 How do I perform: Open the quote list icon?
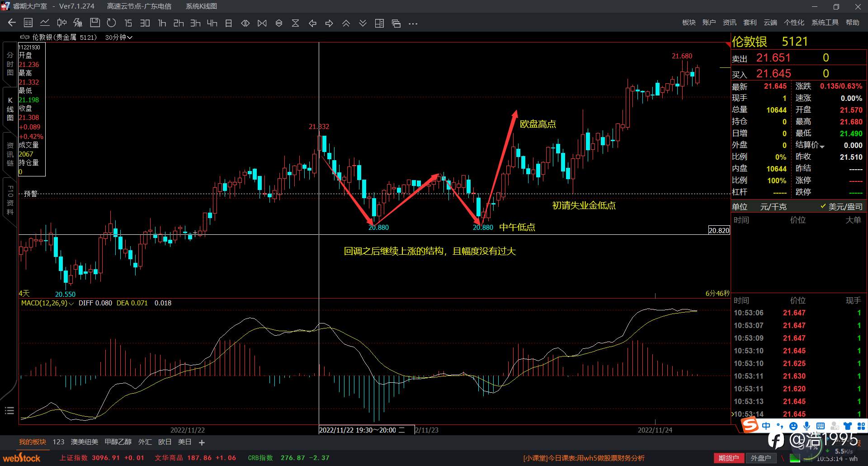point(28,23)
